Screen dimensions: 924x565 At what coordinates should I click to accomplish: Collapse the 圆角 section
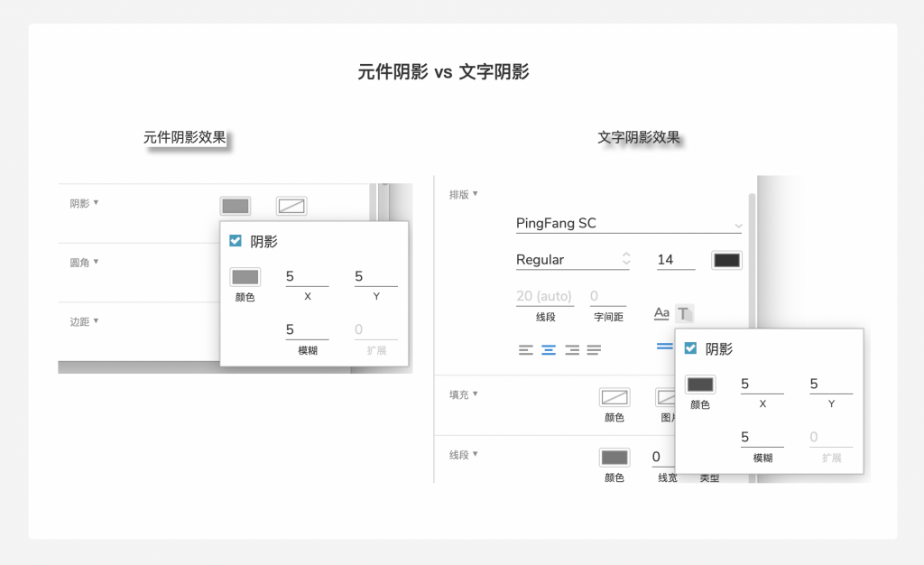96,262
